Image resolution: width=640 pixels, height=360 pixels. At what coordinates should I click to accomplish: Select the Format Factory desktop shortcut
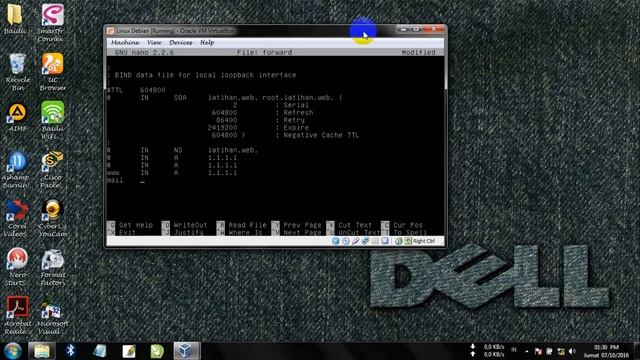click(x=52, y=267)
